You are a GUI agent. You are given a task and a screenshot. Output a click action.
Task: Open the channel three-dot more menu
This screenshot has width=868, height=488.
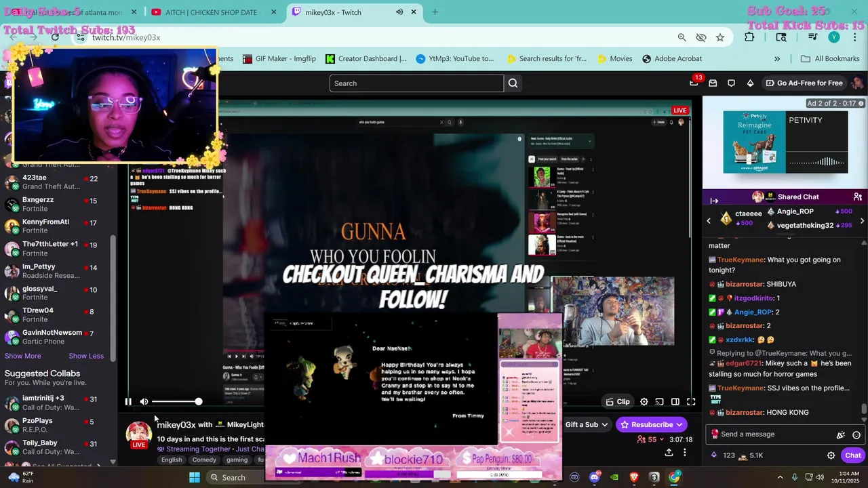coord(685,453)
